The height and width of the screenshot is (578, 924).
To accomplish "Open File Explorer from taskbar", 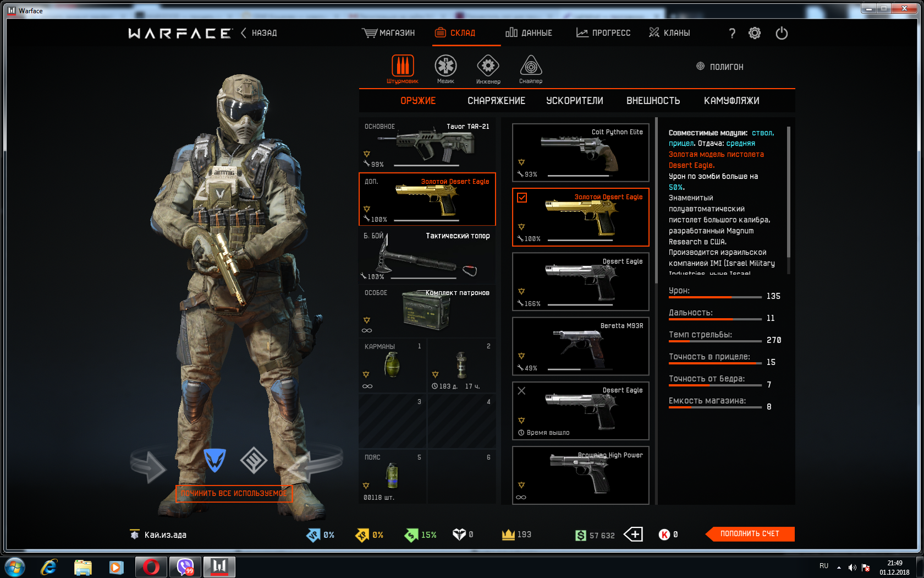I will coord(82,567).
